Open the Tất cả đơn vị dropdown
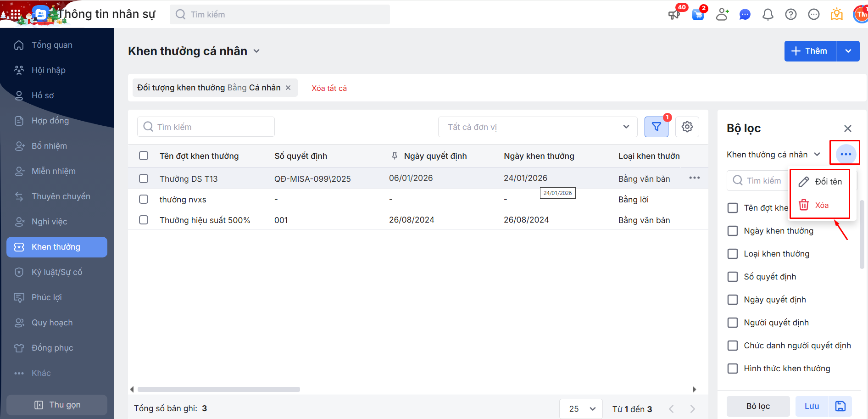Image resolution: width=868 pixels, height=419 pixels. [538, 127]
